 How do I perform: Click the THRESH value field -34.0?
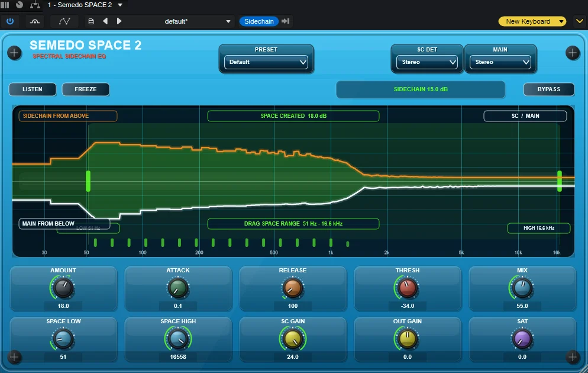pos(407,306)
